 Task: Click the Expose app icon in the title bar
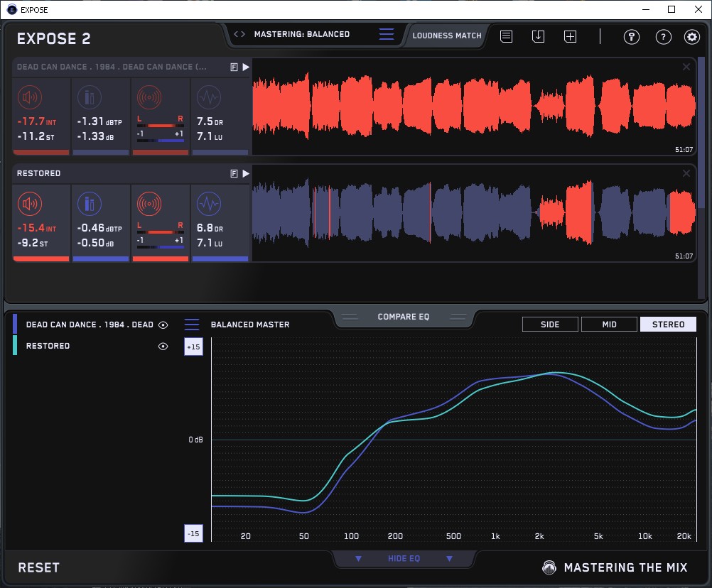(12, 9)
